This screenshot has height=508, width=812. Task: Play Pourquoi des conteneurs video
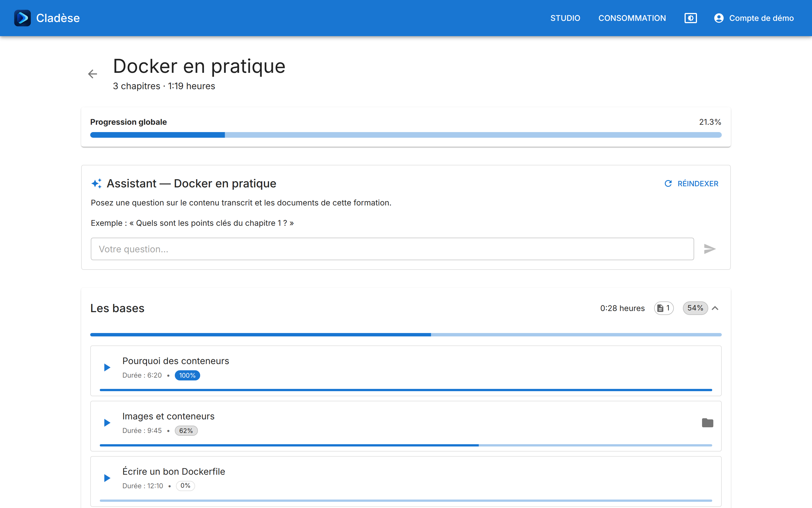click(107, 367)
